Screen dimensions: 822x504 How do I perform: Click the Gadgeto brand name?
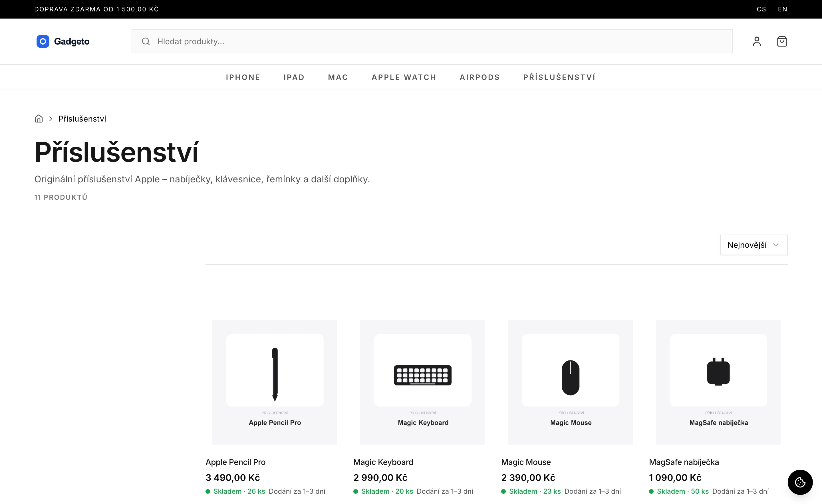(x=72, y=41)
